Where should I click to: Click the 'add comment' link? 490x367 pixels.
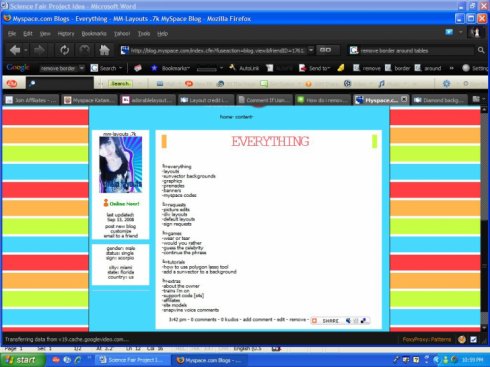257,319
